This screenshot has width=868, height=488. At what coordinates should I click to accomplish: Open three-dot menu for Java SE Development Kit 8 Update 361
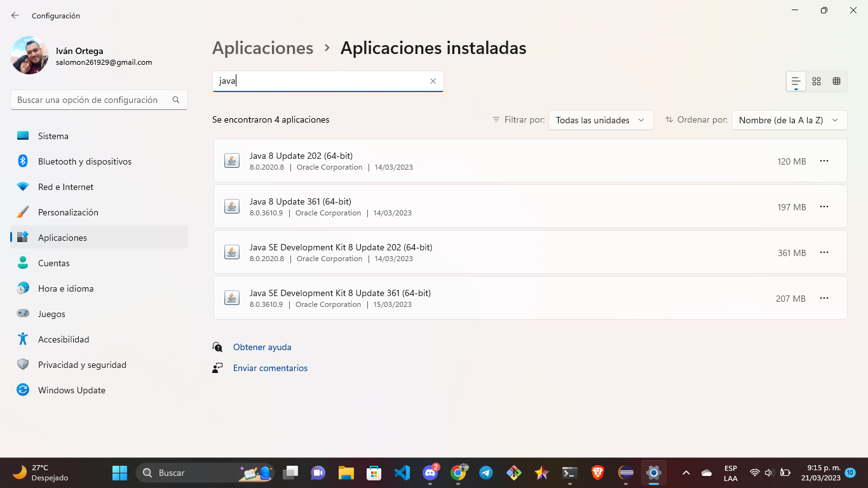824,299
